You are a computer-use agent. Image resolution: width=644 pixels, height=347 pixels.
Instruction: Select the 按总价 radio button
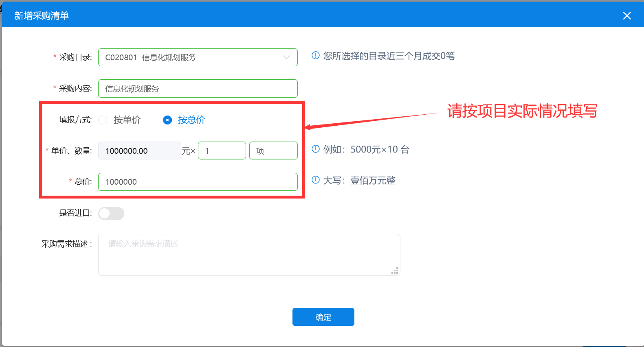[x=167, y=120]
